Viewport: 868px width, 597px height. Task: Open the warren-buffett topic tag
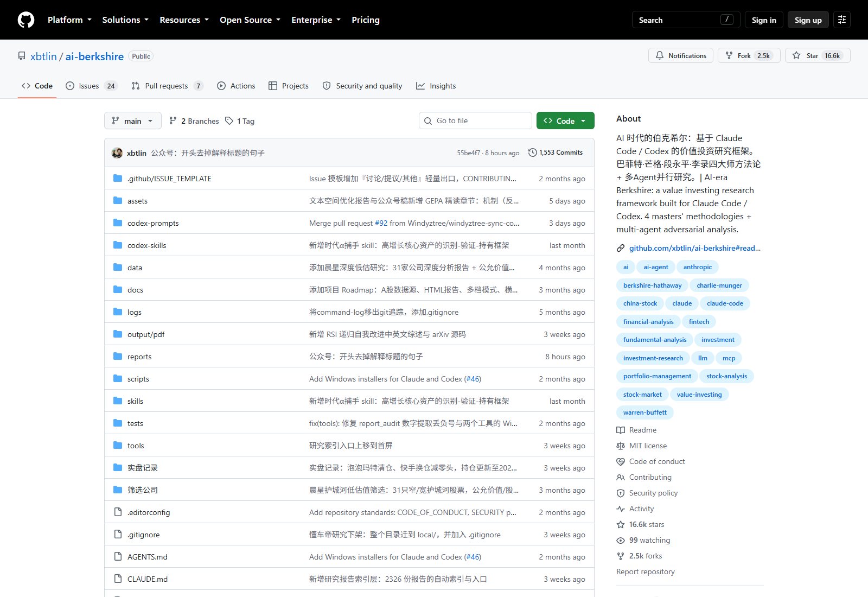click(645, 412)
